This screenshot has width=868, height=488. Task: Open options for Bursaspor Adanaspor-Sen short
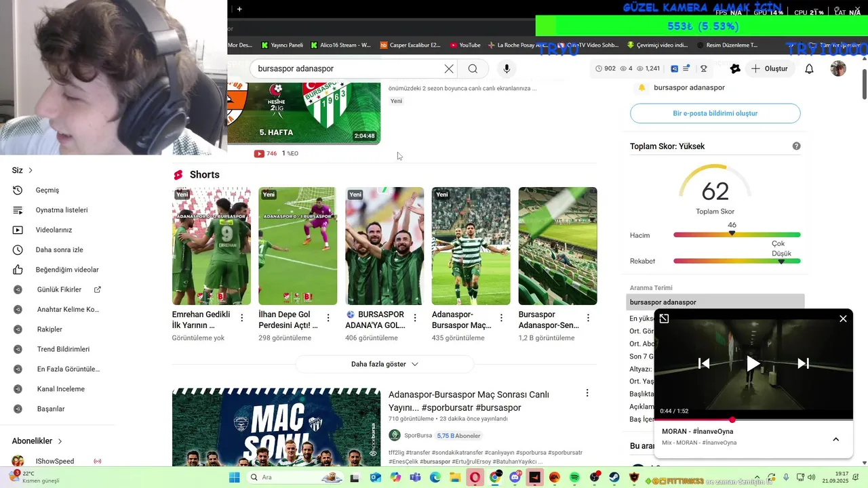[588, 318]
